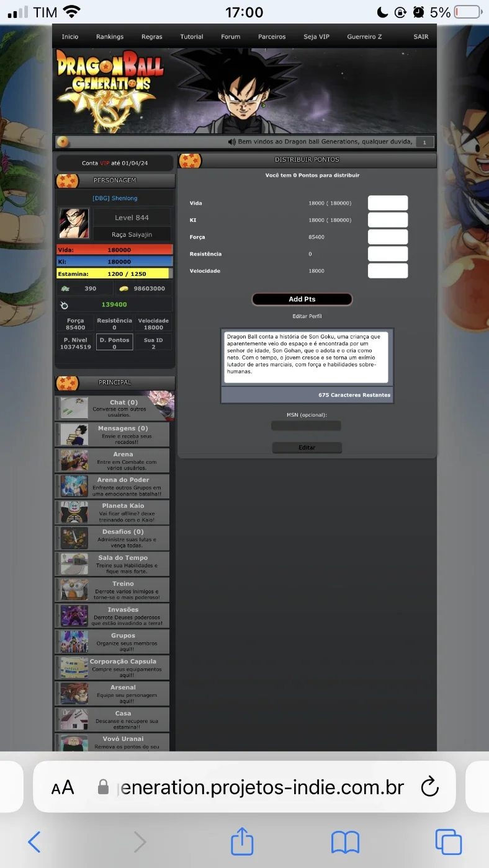Viewport: 489px width, 868px height.
Task: Open the Casa thumbnail icon
Action: coord(74,719)
